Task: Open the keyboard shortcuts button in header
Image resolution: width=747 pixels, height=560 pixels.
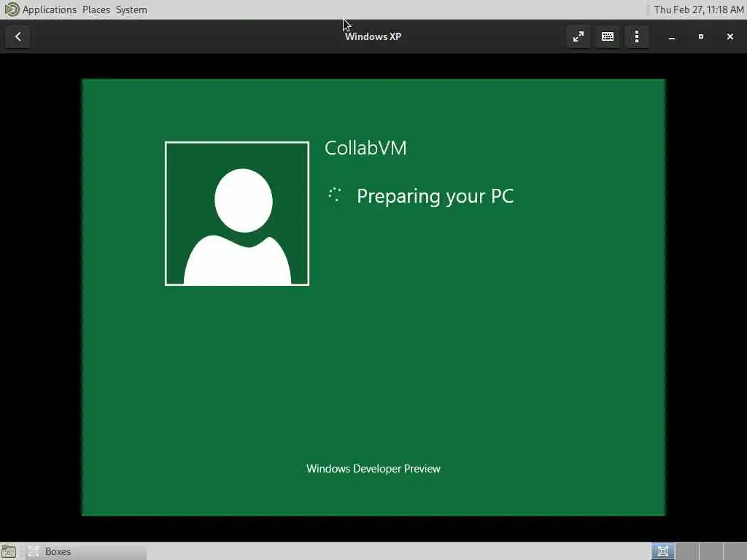Action: click(x=608, y=36)
